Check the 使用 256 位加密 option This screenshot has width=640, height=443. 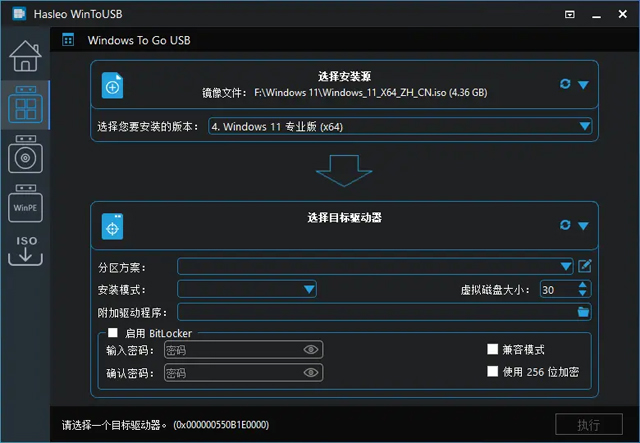coord(492,372)
